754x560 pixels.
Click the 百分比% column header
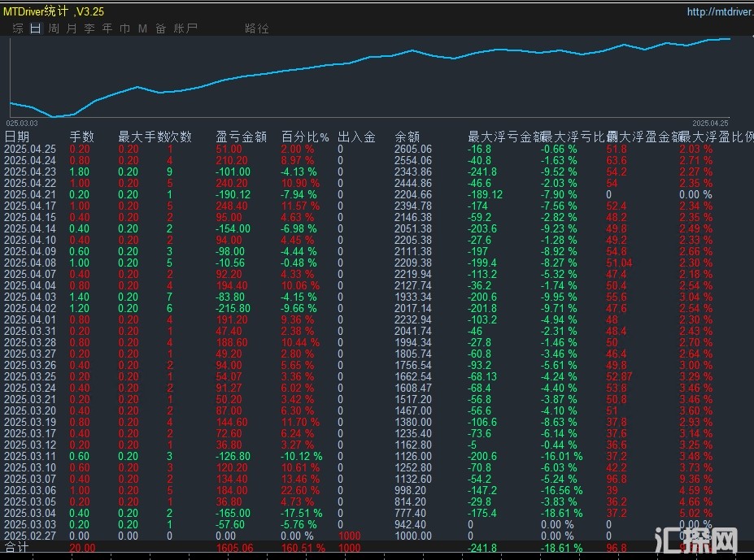coord(305,137)
